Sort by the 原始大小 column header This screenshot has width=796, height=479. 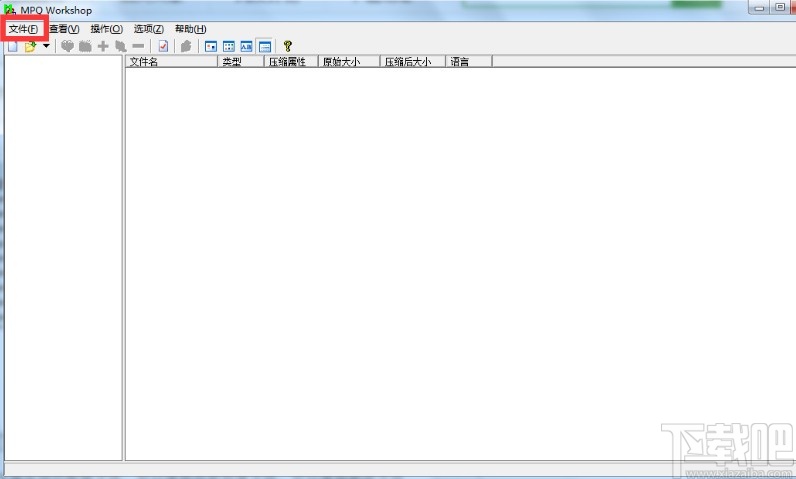(349, 61)
